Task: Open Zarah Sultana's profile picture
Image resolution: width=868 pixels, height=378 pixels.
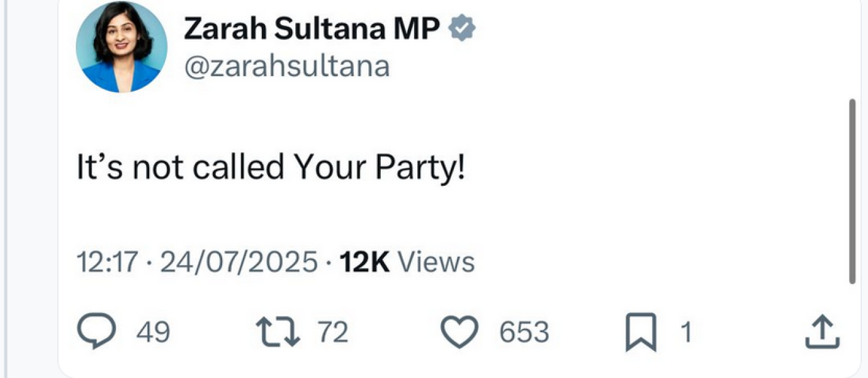Action: [x=121, y=47]
